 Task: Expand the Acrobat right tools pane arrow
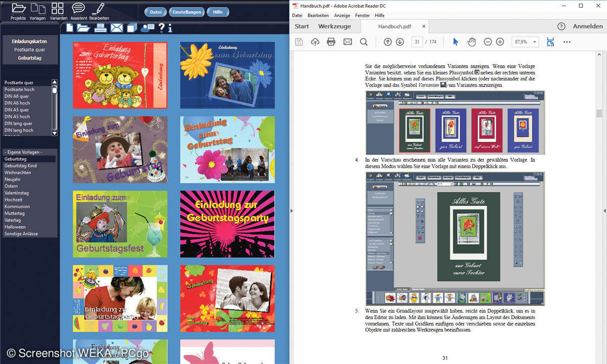click(604, 210)
